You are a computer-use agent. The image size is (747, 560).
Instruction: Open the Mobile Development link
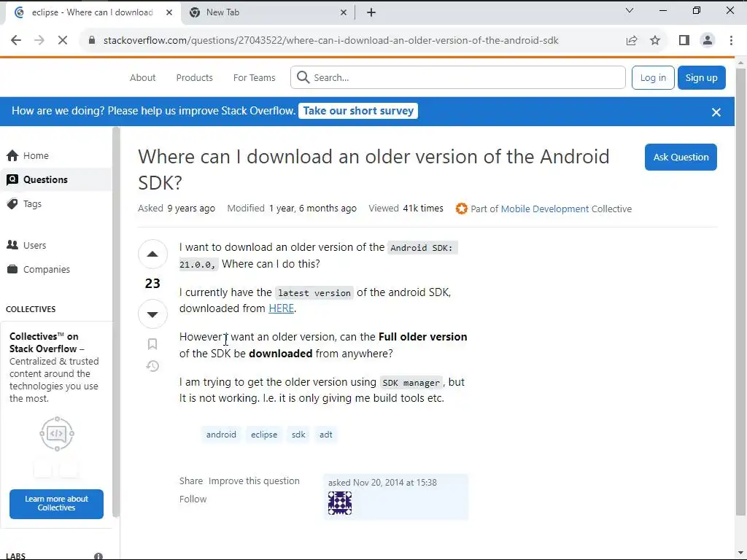[544, 209]
